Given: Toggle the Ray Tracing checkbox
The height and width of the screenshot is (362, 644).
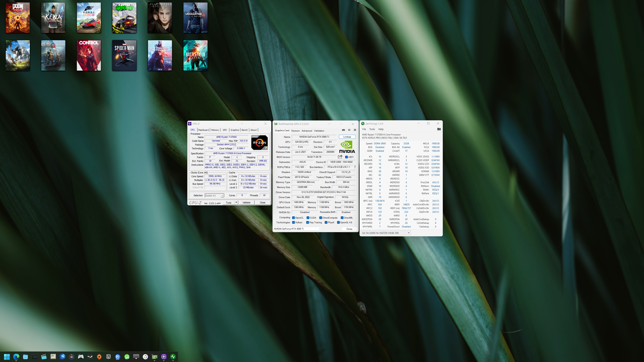Looking at the screenshot, I should pyautogui.click(x=308, y=222).
